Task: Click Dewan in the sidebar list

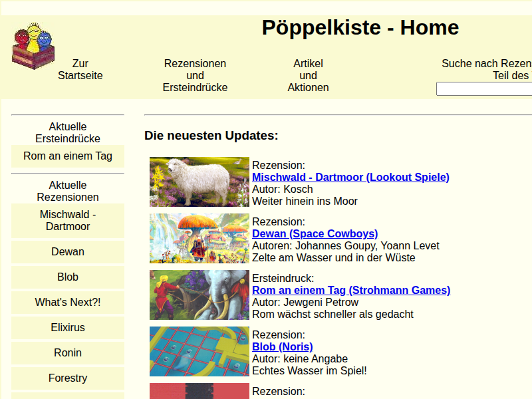Action: point(68,252)
